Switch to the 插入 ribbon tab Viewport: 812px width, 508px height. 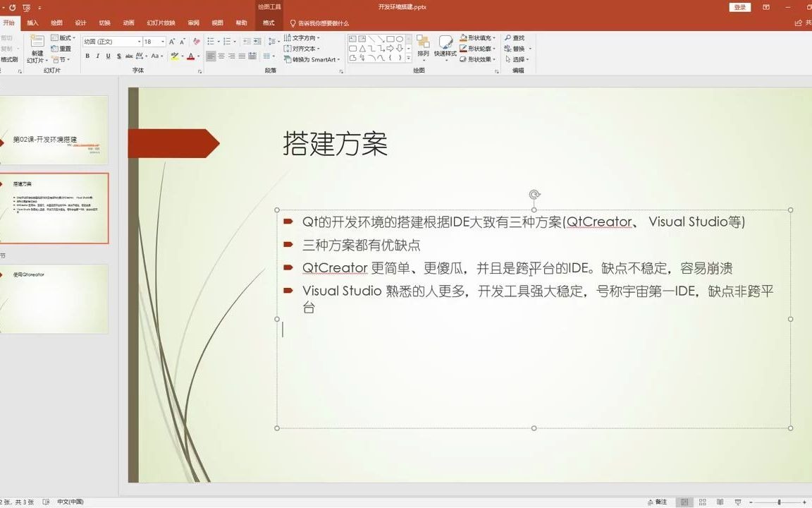[32, 22]
